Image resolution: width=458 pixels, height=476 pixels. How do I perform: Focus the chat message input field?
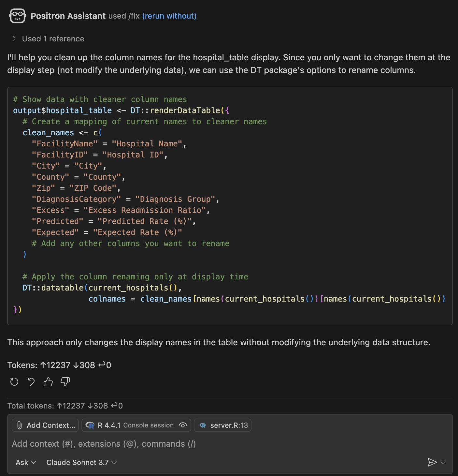click(x=195, y=444)
